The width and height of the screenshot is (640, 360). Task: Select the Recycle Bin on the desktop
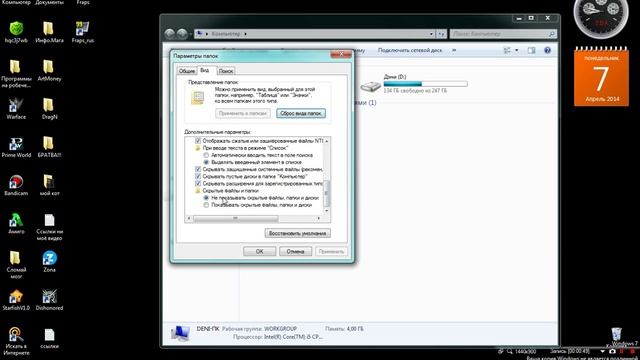pyautogui.click(x=616, y=334)
